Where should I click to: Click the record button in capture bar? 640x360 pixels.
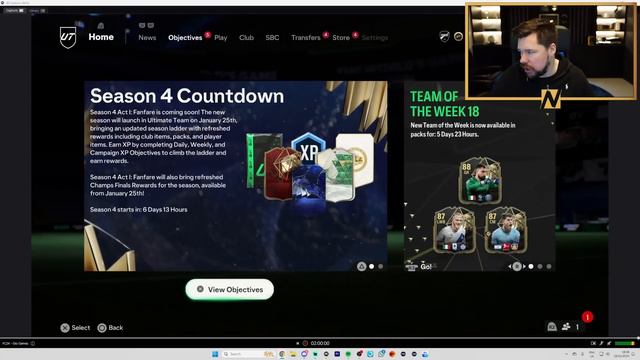point(305,343)
